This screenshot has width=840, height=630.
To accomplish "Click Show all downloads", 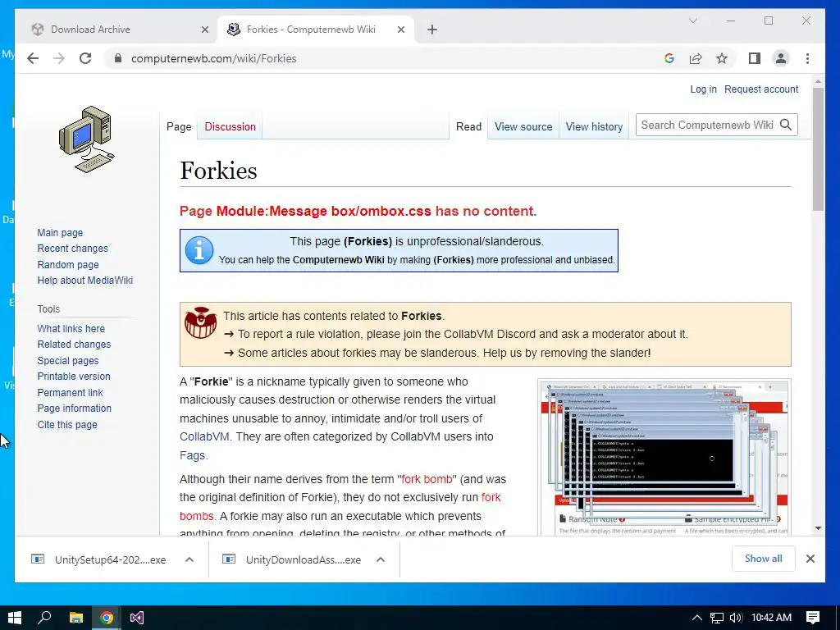I will click(764, 559).
